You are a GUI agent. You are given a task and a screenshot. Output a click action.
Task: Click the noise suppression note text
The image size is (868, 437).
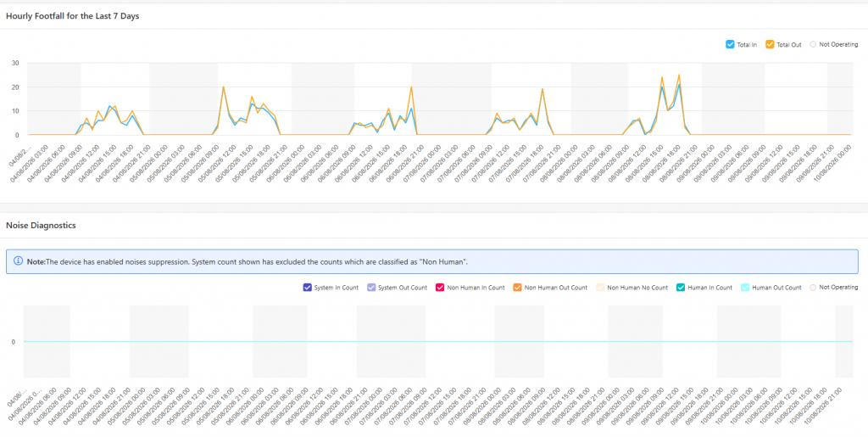tap(248, 261)
